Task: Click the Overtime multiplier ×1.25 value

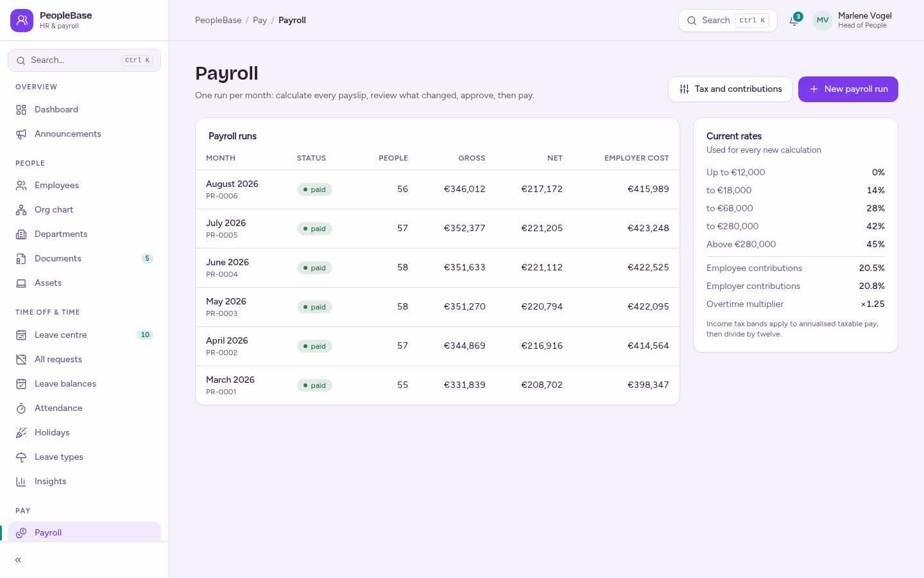Action: click(873, 304)
